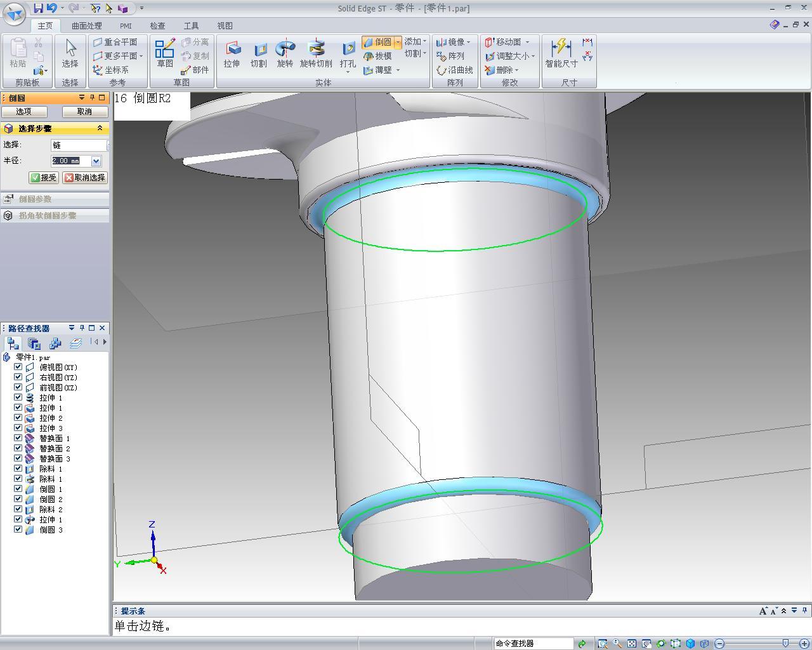This screenshot has width=812, height=650.
Task: Start a new 草图 (Sketch)
Action: coord(165,53)
